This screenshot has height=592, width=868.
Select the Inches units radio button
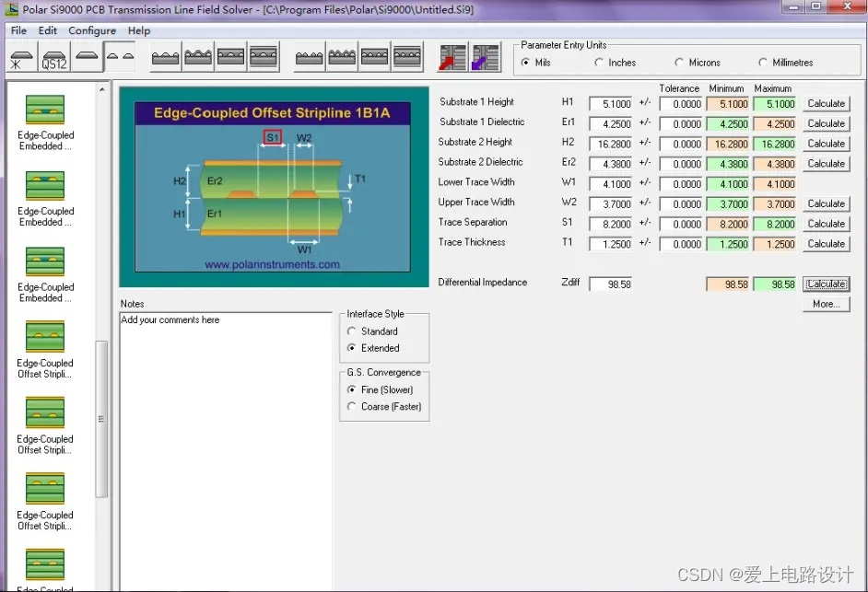[x=598, y=63]
